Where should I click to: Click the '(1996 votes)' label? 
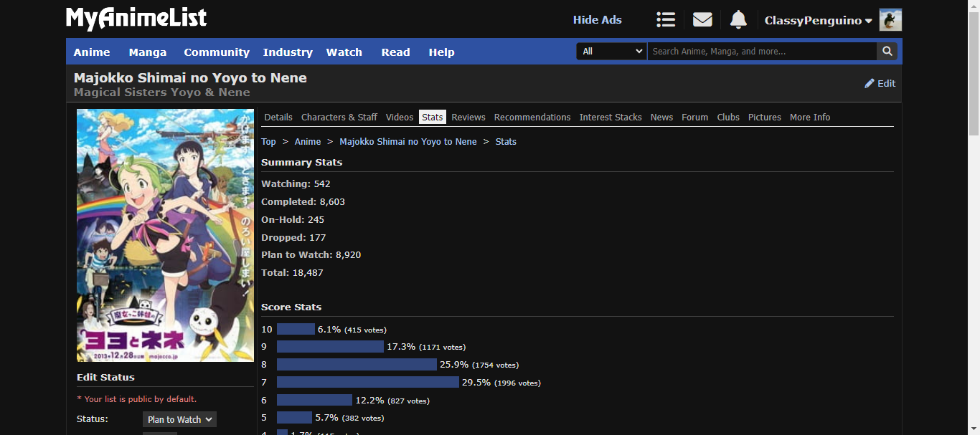517,383
